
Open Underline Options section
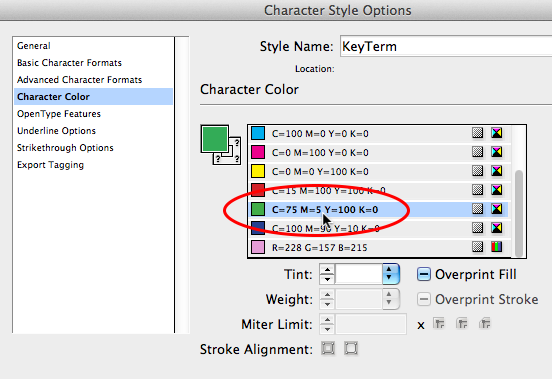(x=56, y=131)
